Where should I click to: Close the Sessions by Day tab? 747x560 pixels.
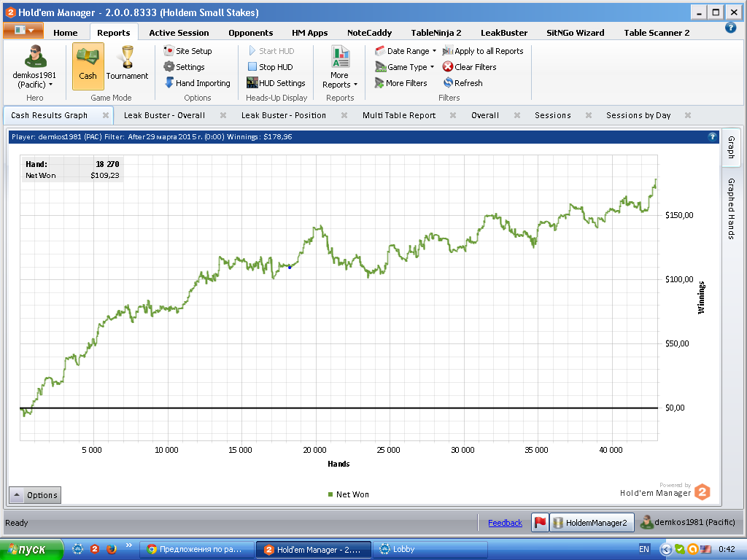688,115
